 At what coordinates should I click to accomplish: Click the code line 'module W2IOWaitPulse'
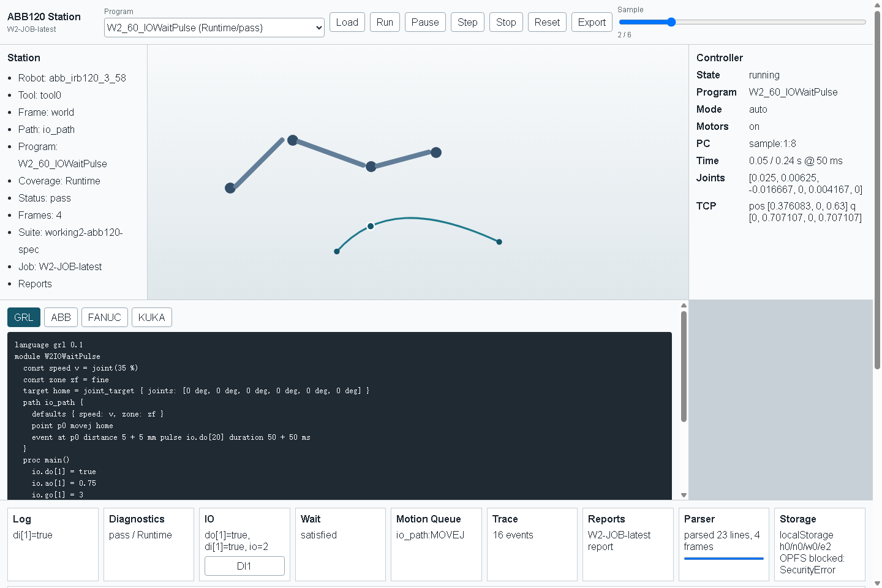(x=58, y=356)
